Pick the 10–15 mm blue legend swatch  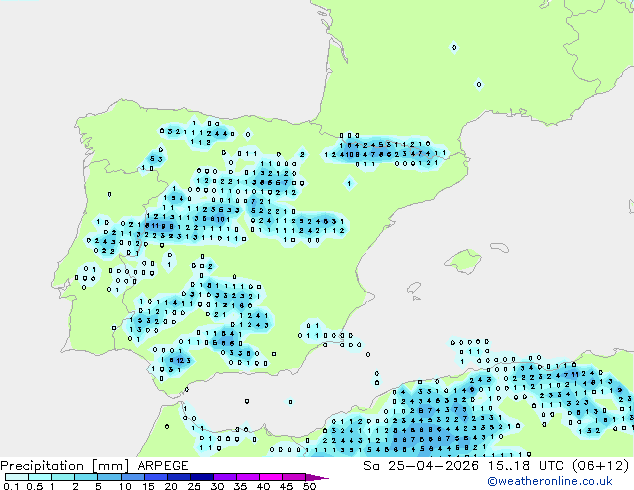[x=132, y=477]
